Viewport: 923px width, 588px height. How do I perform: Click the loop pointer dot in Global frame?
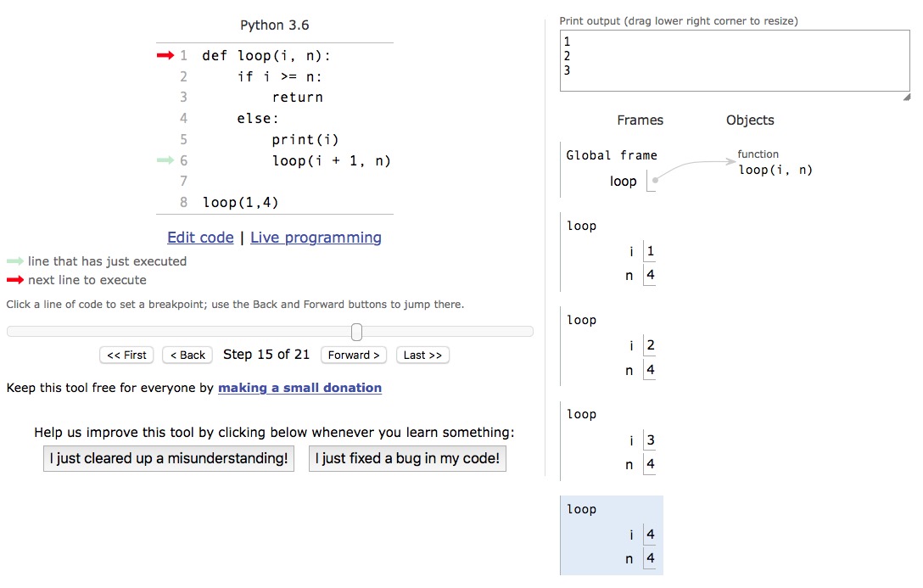point(655,180)
